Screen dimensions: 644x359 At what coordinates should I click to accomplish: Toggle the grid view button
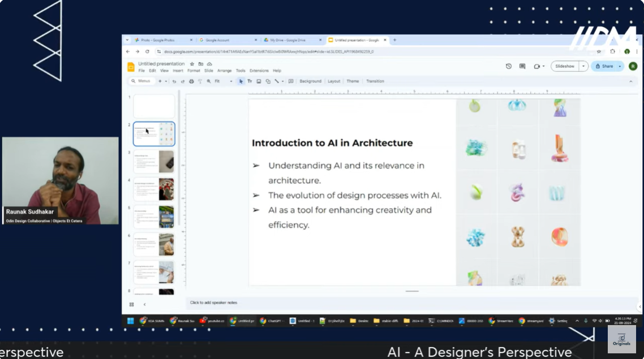[132, 304]
